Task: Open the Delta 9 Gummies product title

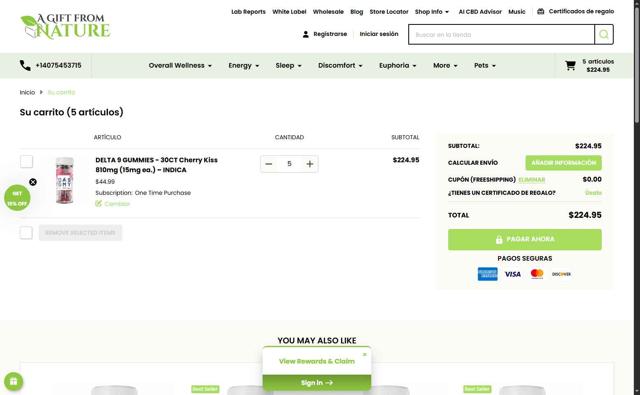Action: point(156,165)
